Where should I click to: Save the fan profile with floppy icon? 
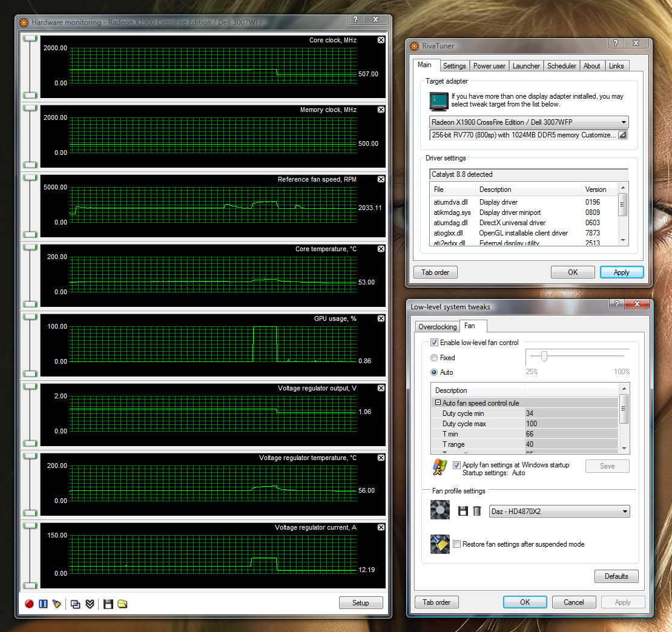click(x=463, y=511)
